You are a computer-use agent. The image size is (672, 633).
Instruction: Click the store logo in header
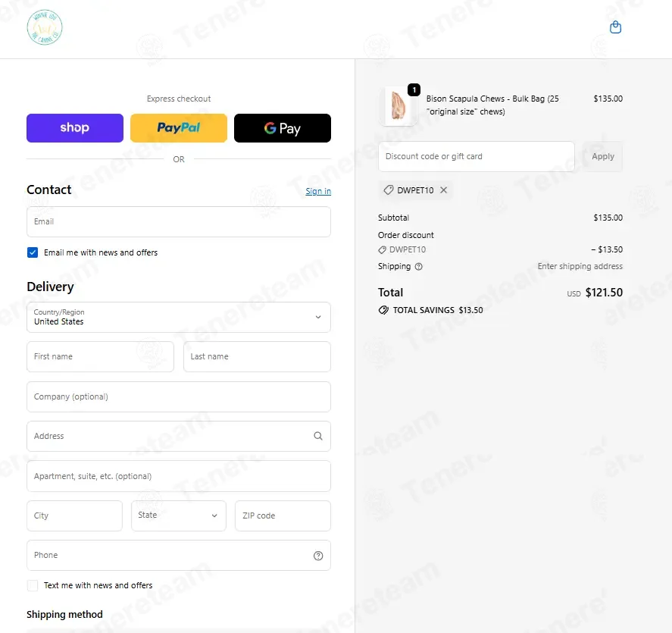coord(45,27)
